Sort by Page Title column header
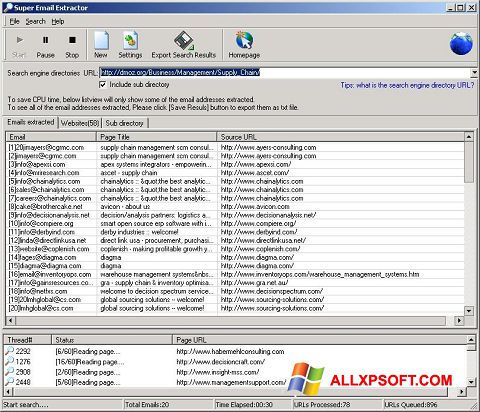 156,137
